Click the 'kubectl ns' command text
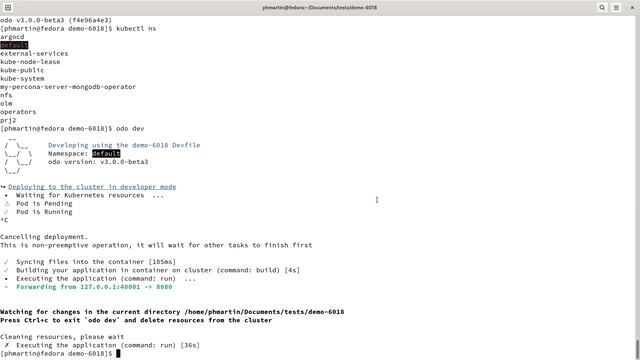 coord(136,29)
